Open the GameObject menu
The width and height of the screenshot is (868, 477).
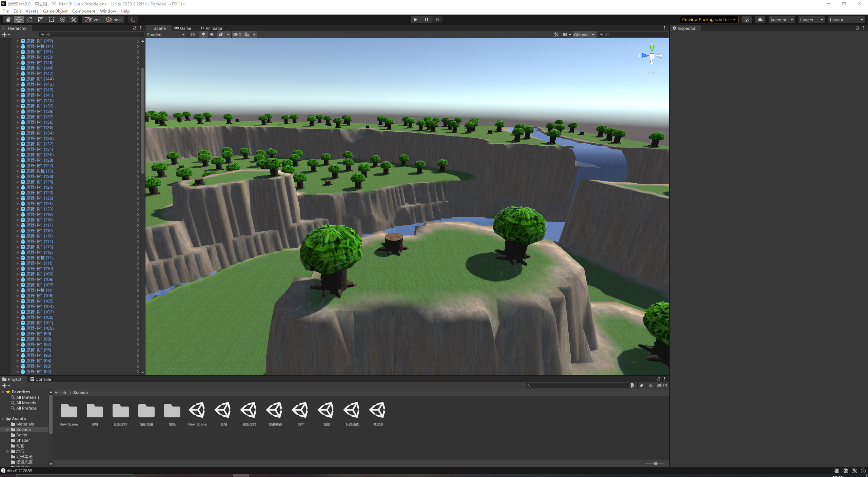click(x=55, y=11)
